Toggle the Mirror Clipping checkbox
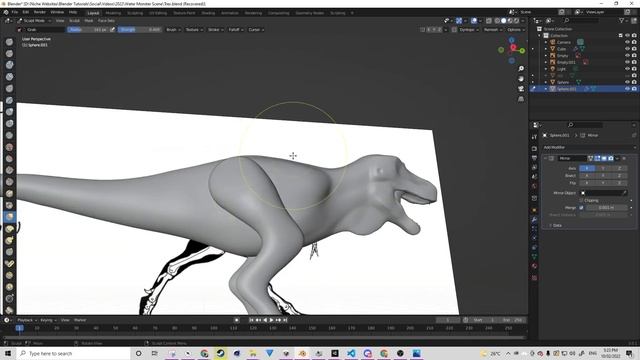Screen dimensions: 640x360 [581, 200]
